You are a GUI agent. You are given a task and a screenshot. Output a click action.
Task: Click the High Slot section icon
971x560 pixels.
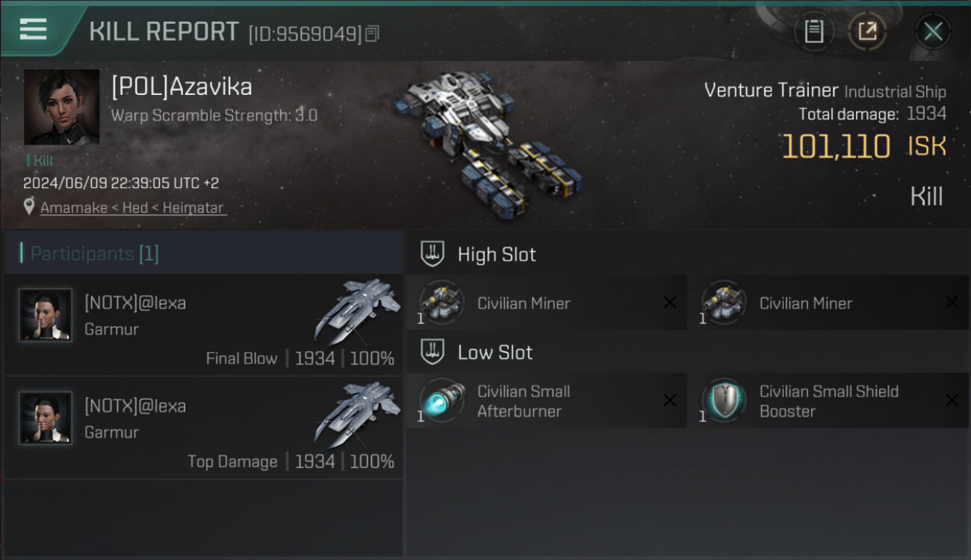(432, 254)
